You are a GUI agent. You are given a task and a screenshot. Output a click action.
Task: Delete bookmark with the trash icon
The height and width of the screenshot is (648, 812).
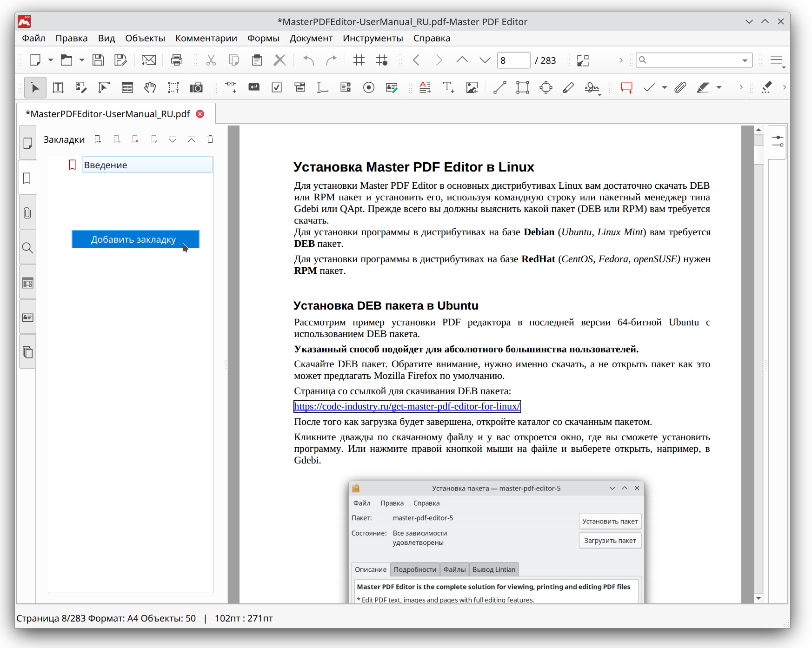coord(210,139)
